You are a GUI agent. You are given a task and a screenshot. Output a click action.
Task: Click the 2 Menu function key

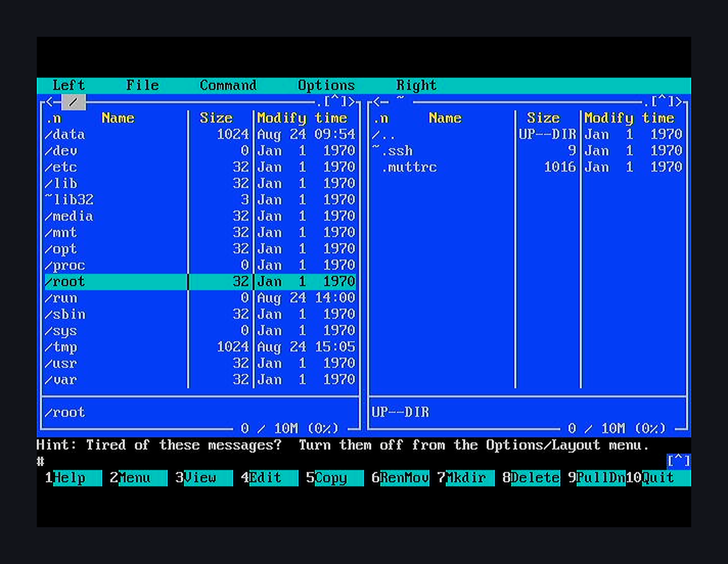coord(139,478)
